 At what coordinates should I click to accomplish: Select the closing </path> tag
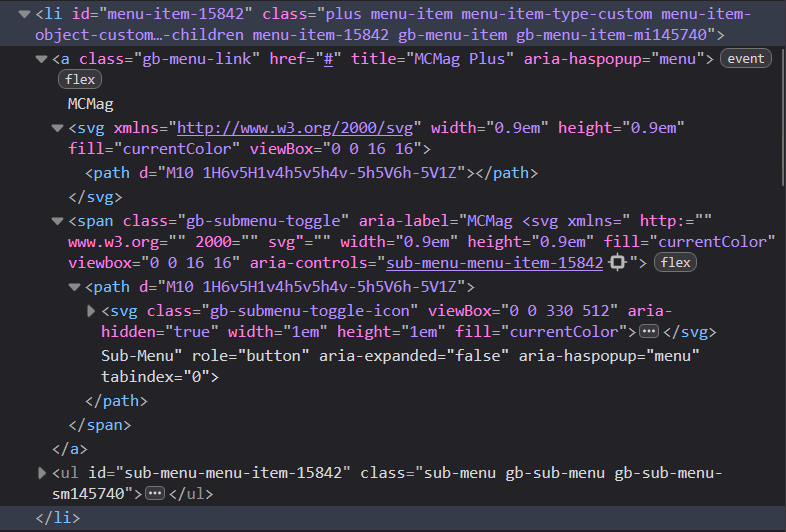(x=116, y=401)
